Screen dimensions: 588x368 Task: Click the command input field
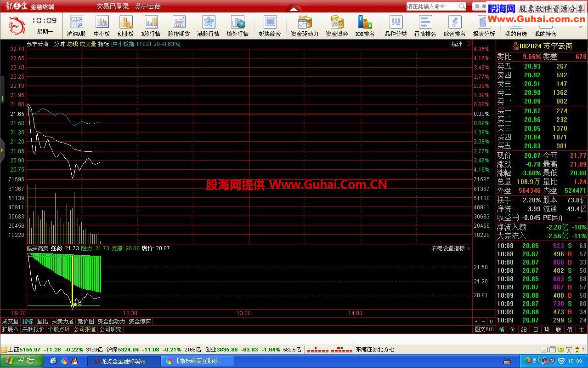(x=432, y=6)
